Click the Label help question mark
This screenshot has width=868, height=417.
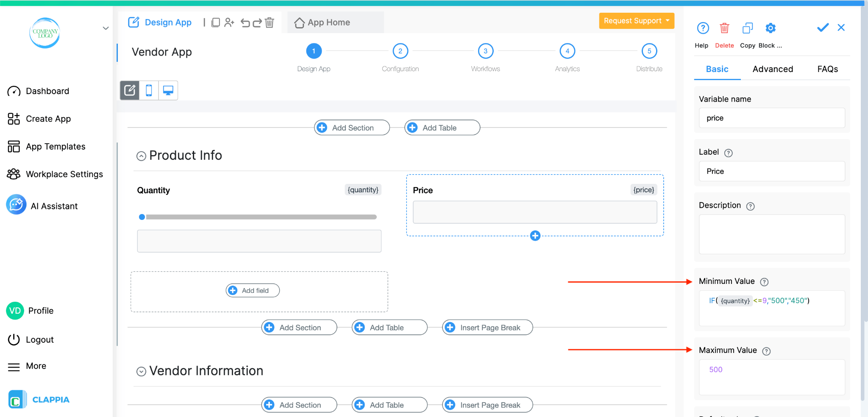(728, 153)
